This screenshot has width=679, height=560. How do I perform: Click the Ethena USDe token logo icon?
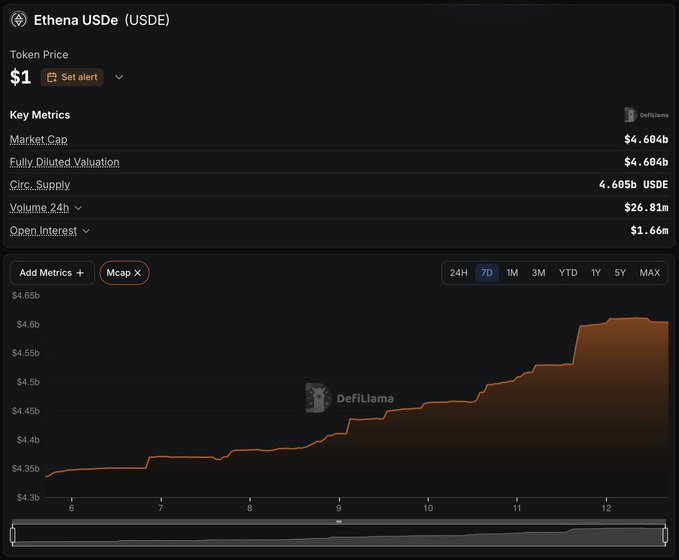pyautogui.click(x=19, y=20)
